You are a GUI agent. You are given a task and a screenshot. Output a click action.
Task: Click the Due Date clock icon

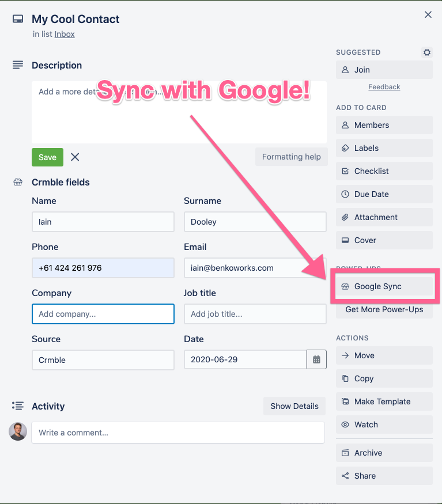(345, 194)
